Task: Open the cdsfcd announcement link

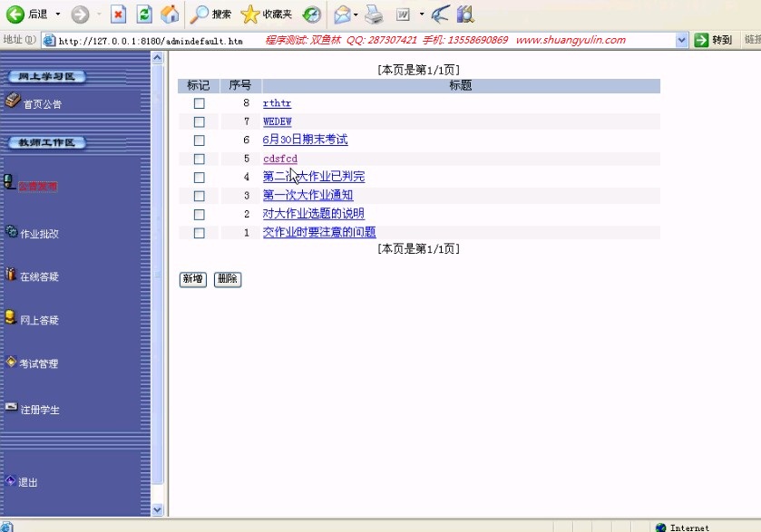Action: [280, 159]
